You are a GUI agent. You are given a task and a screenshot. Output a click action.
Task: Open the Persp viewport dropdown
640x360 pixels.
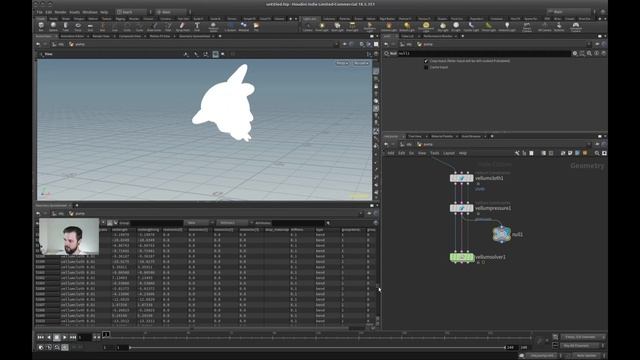(342, 63)
